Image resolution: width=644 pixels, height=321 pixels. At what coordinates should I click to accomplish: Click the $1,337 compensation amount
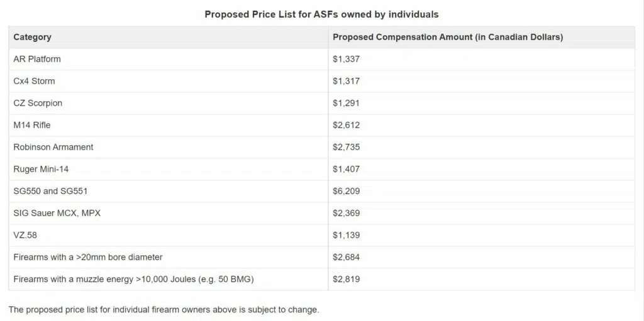tap(347, 59)
